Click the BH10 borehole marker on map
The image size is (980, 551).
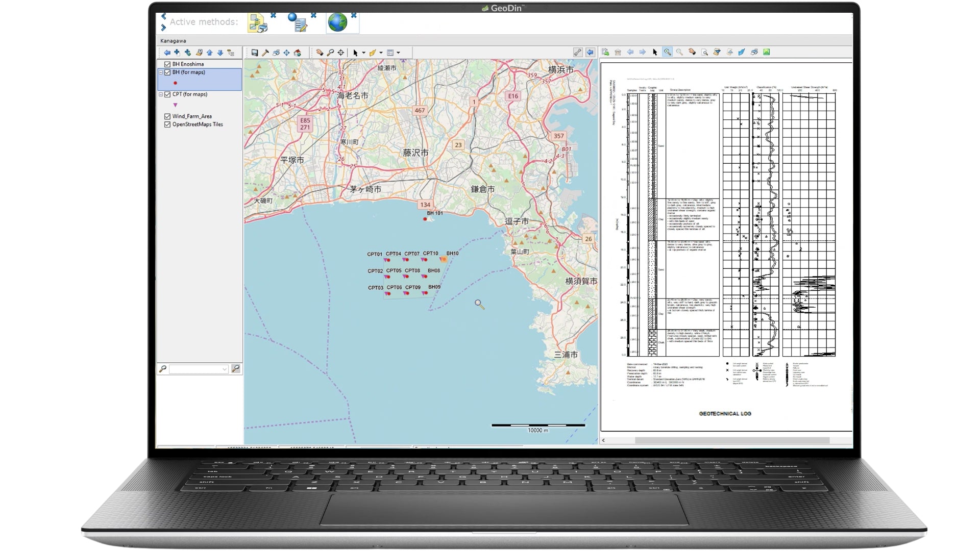pyautogui.click(x=444, y=259)
